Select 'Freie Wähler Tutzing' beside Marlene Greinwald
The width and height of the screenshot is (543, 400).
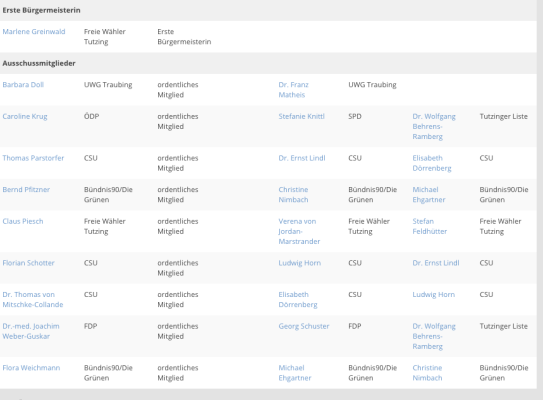pyautogui.click(x=105, y=37)
